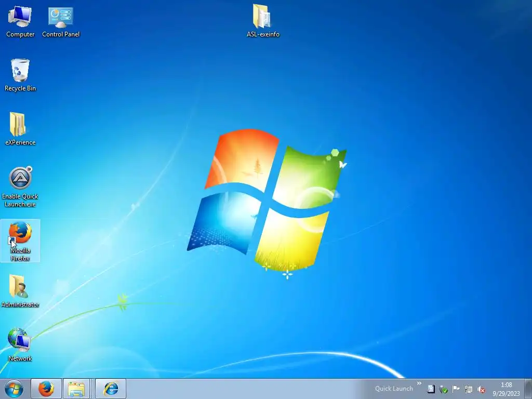The height and width of the screenshot is (399, 532).
Task: Select the eXPerience folder icon
Action: [20, 129]
